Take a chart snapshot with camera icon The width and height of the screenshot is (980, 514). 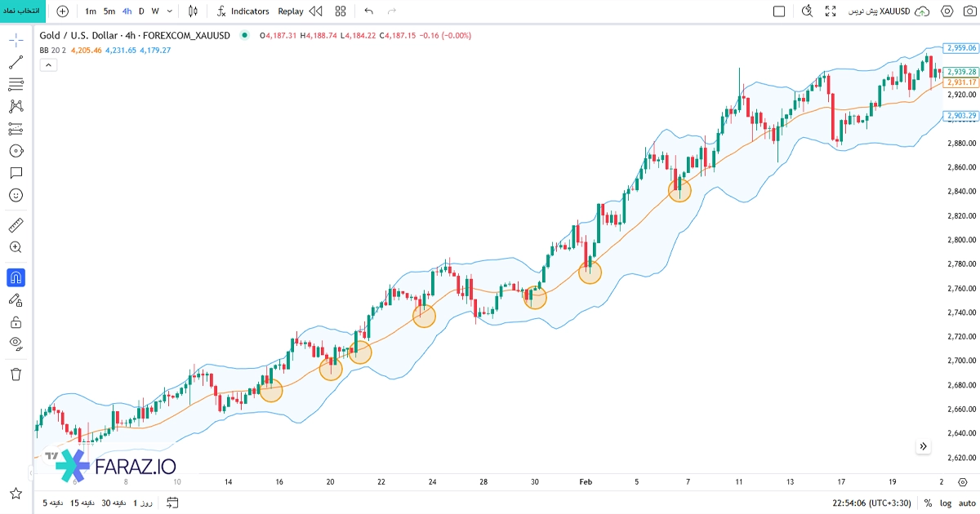969,11
